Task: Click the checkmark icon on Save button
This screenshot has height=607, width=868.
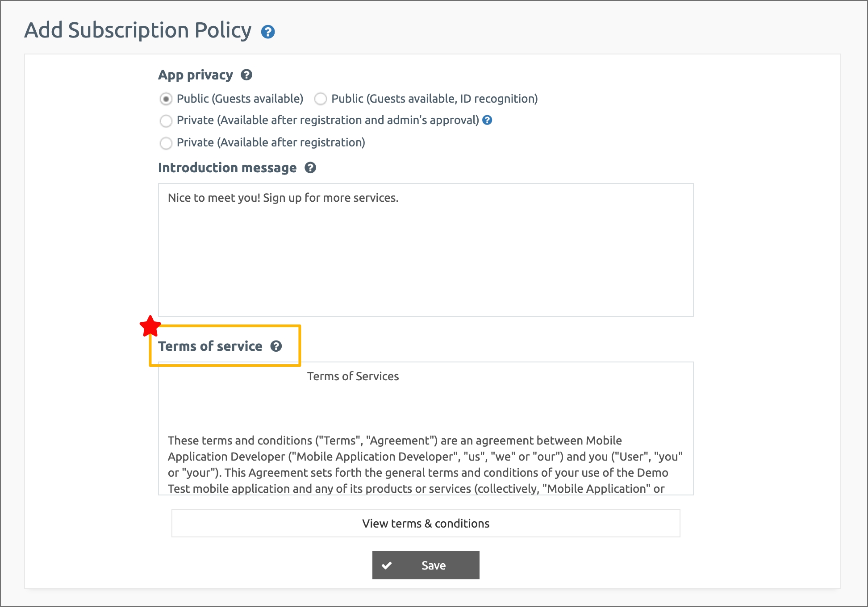Action: (387, 565)
